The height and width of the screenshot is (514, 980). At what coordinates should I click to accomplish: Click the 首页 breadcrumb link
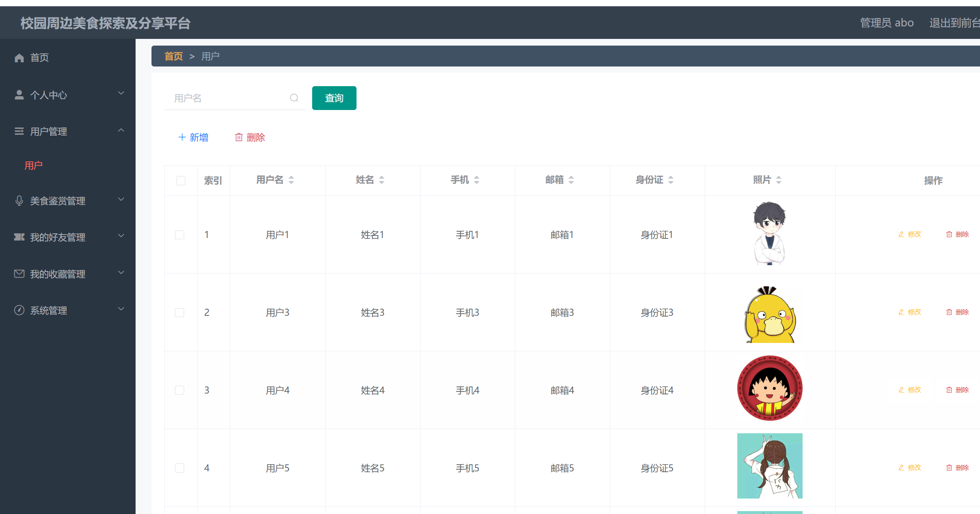tap(173, 56)
